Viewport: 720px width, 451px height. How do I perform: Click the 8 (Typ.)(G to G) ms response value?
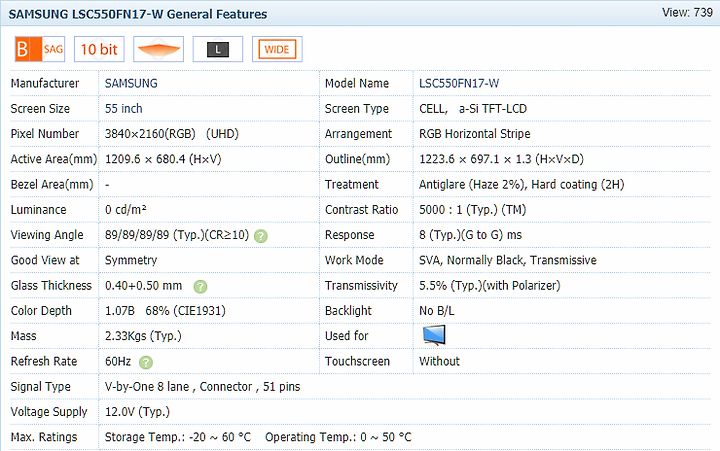click(470, 235)
